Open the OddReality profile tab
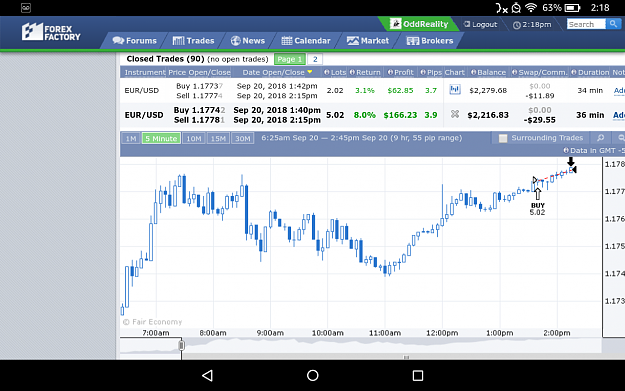The image size is (625, 391). (x=419, y=24)
